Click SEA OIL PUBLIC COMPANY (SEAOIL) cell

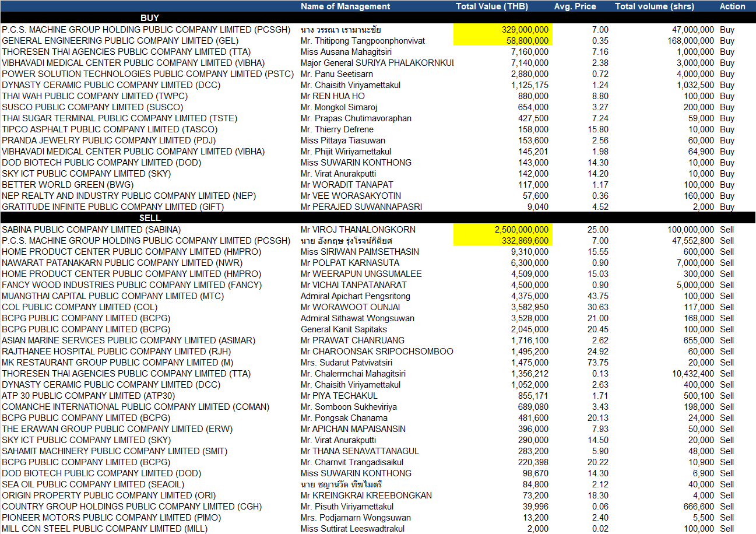[x=93, y=484]
